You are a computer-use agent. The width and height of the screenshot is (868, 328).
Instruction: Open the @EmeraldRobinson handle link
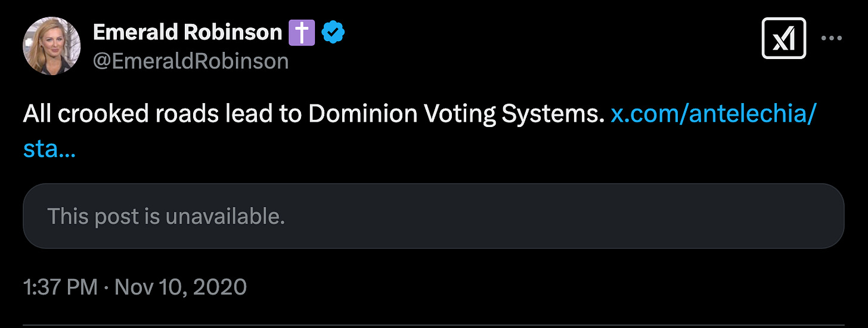pyautogui.click(x=191, y=61)
